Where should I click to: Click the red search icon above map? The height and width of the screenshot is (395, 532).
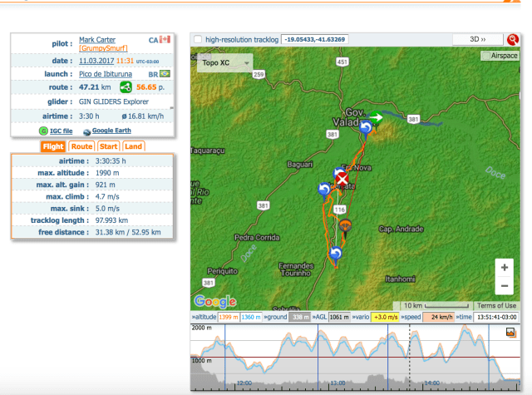(x=513, y=39)
